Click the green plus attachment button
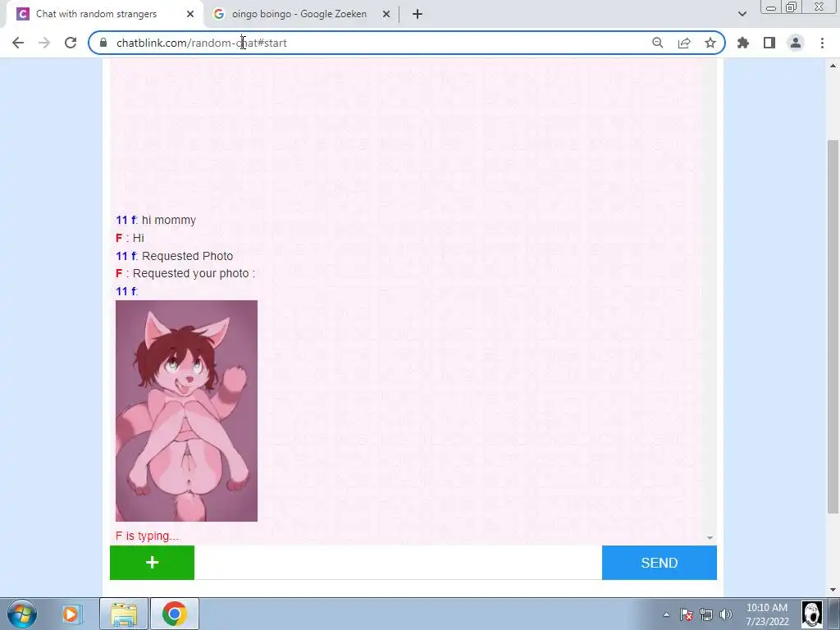This screenshot has height=630, width=840. (x=152, y=563)
